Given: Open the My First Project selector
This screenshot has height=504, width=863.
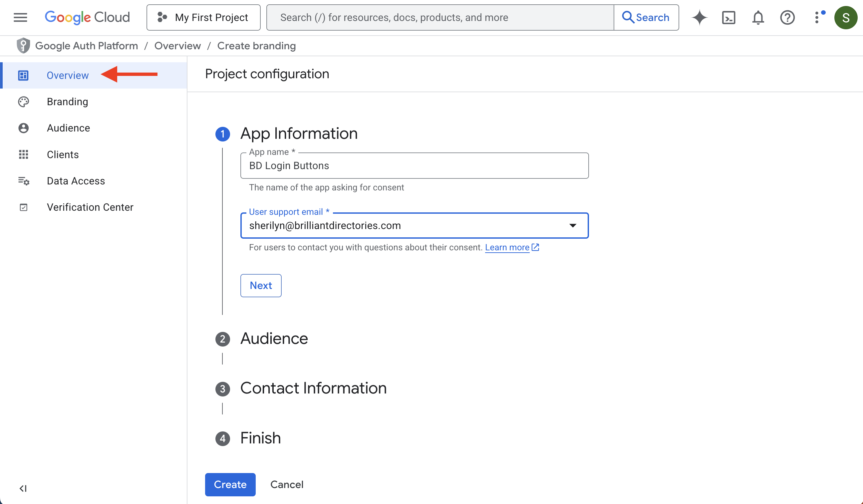Looking at the screenshot, I should click(x=203, y=17).
